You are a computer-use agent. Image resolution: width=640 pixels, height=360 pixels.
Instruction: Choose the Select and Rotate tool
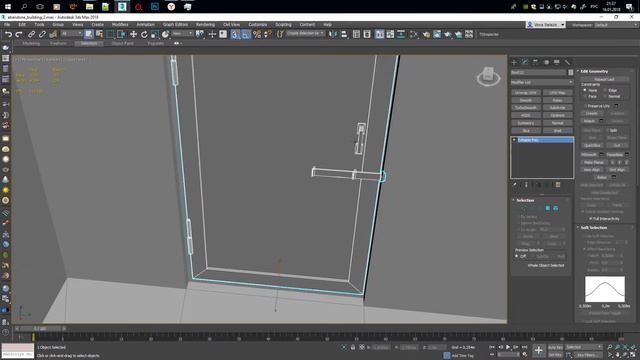click(144, 35)
